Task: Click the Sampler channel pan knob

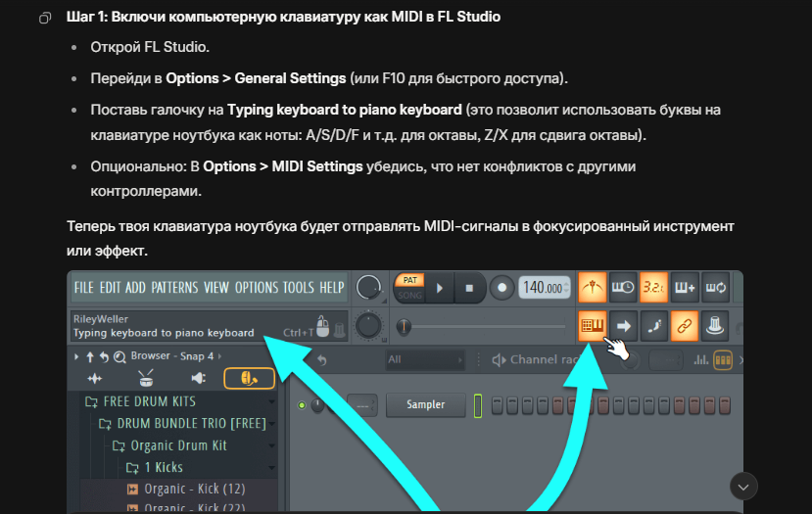Action: 317,405
